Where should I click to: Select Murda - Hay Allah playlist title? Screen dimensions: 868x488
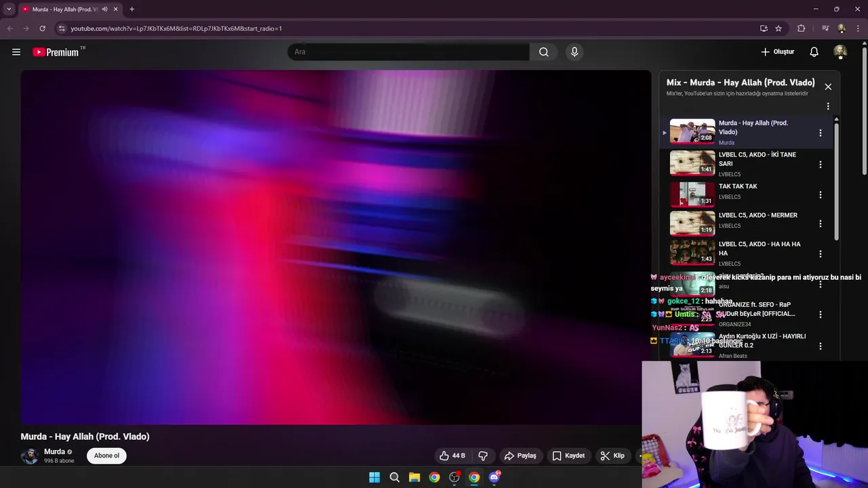pyautogui.click(x=753, y=127)
